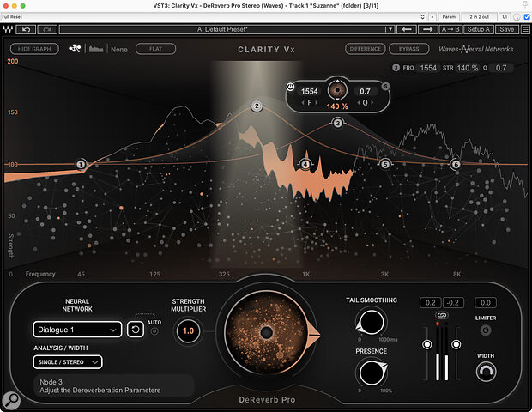Click the FRQ 1554 field in top readout

coord(428,68)
